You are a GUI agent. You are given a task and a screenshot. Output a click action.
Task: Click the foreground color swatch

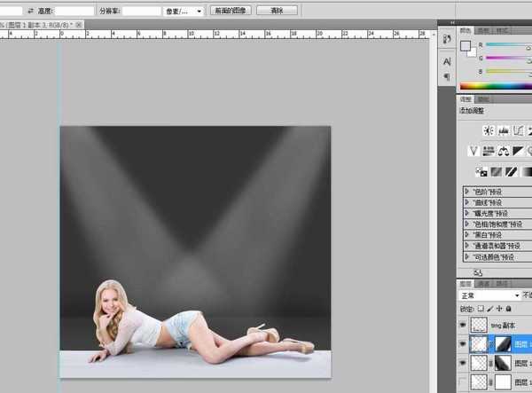(465, 46)
